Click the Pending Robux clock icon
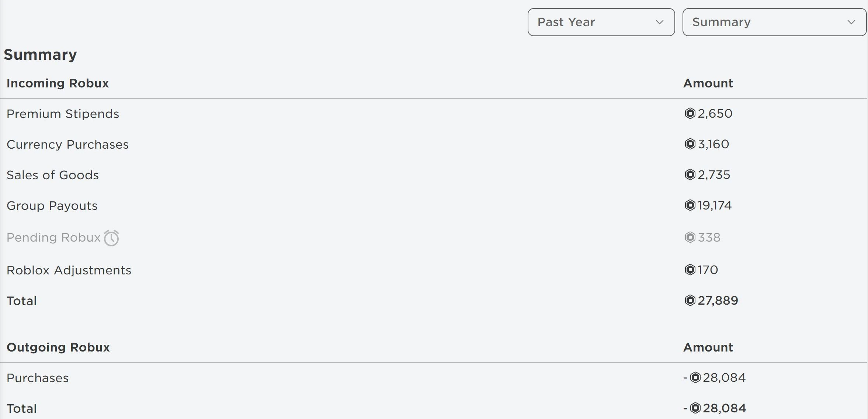Image resolution: width=868 pixels, height=419 pixels. coord(111,238)
